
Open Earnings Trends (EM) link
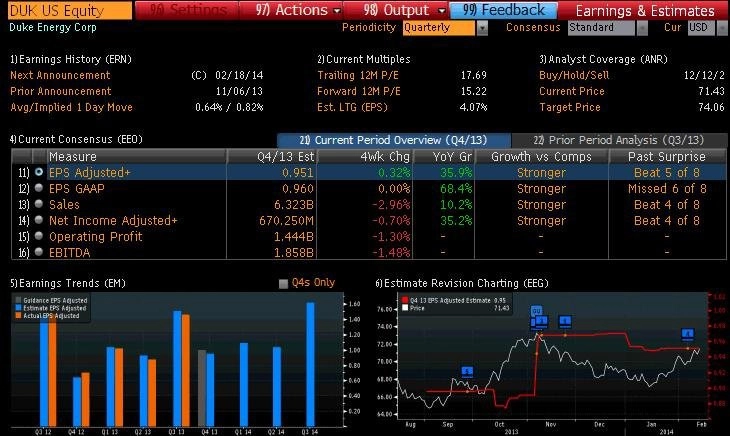click(68, 283)
